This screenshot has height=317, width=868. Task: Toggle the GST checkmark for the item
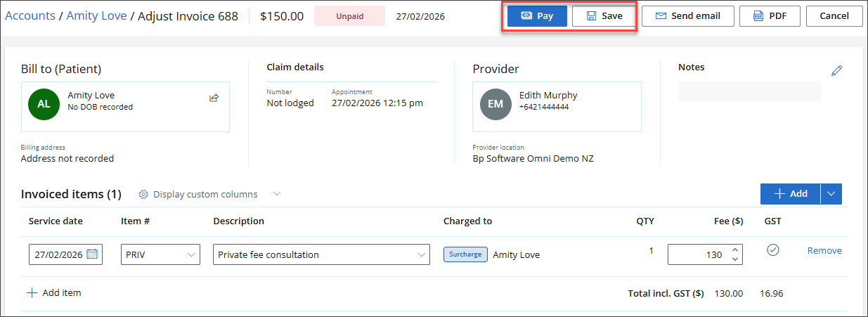click(x=772, y=250)
